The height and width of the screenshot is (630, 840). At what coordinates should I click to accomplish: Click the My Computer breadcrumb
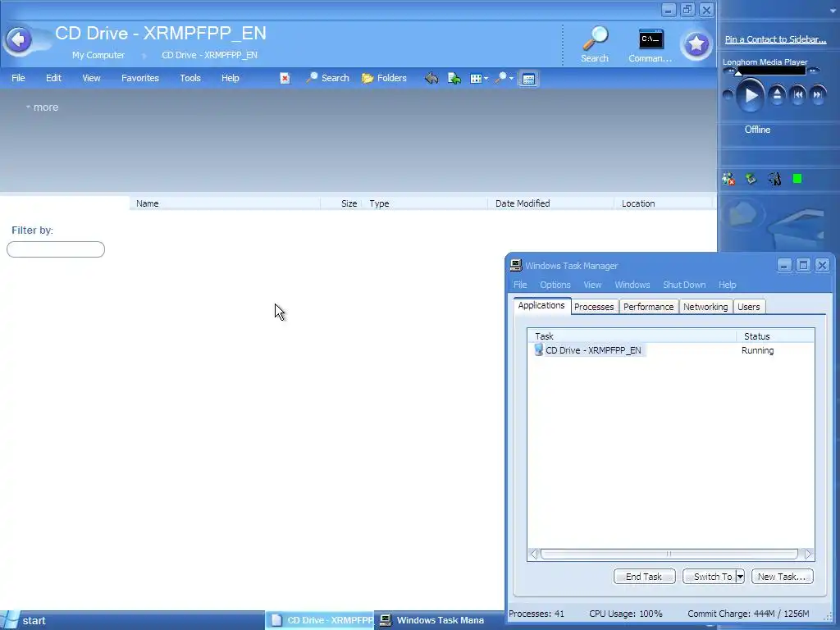[x=98, y=55]
